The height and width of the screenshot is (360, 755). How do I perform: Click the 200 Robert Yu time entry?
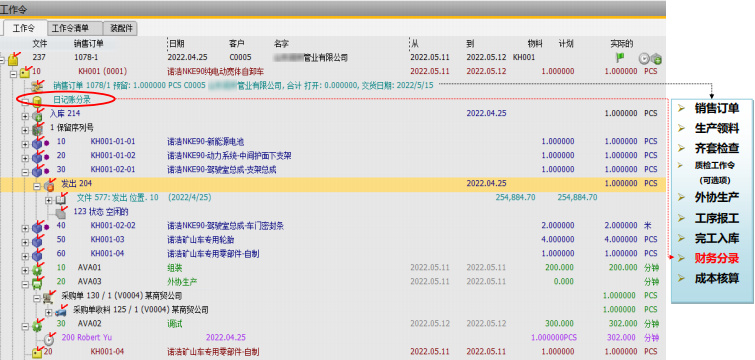point(88,337)
